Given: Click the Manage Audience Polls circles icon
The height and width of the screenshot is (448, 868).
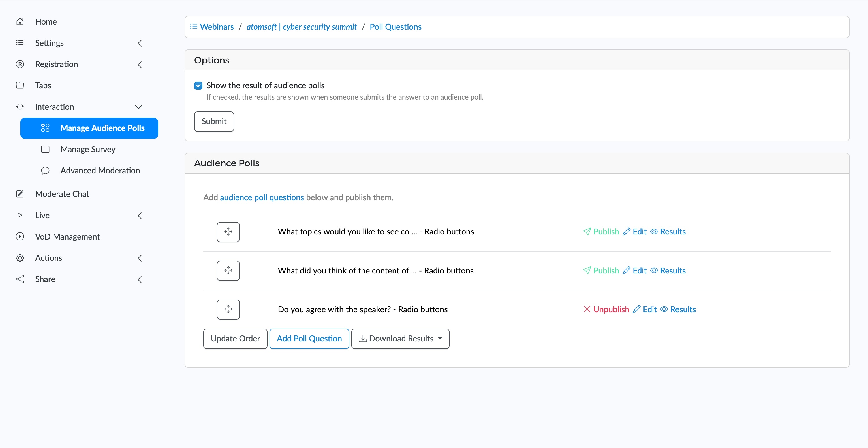Looking at the screenshot, I should tap(45, 128).
